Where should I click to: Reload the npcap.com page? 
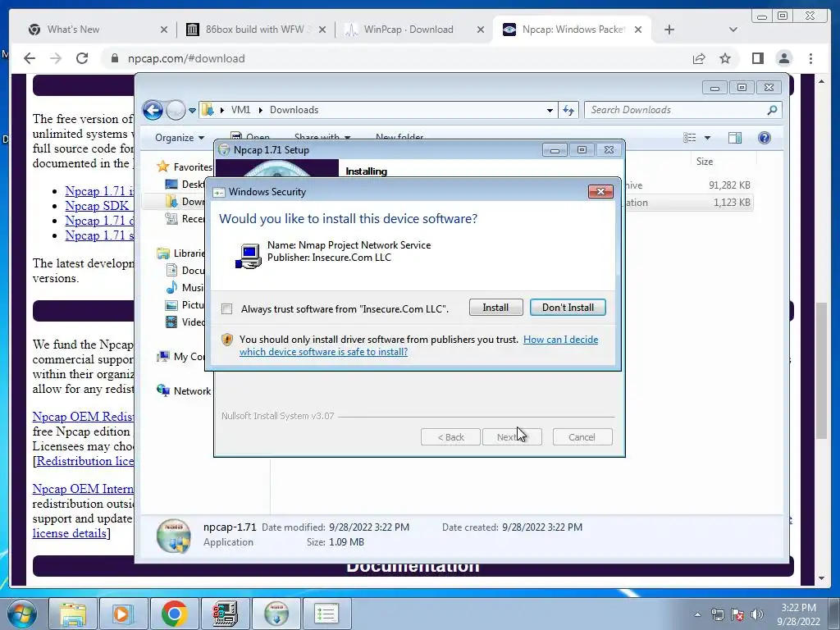(x=81, y=58)
